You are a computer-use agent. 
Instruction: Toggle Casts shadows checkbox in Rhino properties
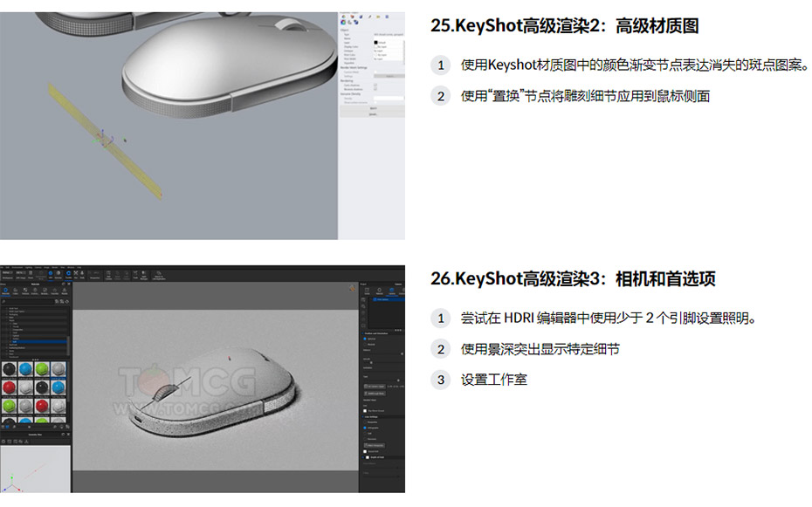pyautogui.click(x=375, y=85)
